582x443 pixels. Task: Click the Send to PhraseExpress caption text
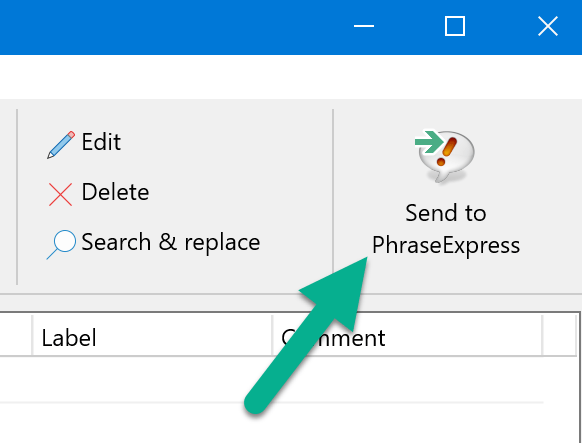pyautogui.click(x=446, y=229)
